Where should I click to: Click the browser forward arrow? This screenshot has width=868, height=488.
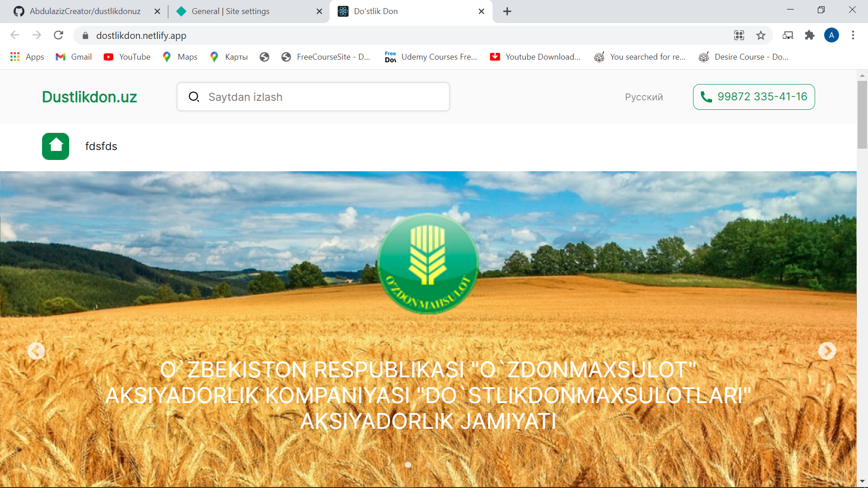coord(37,35)
